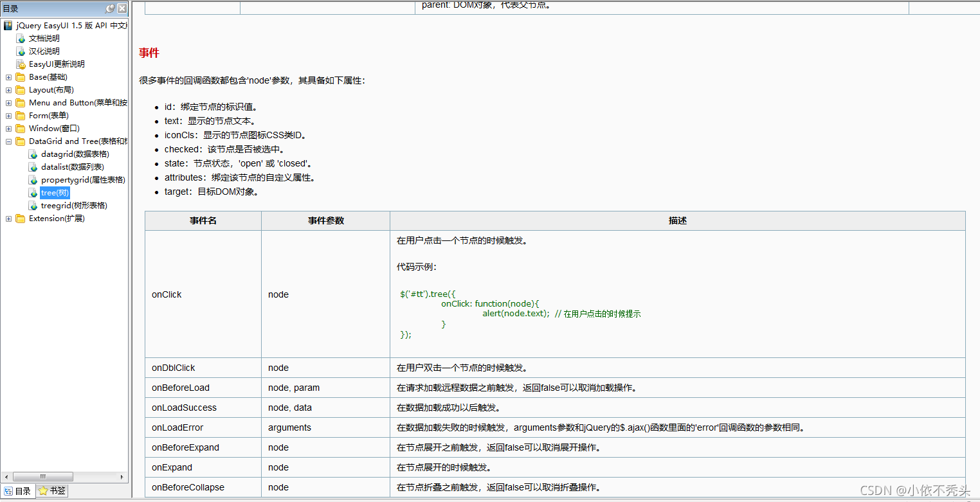Expand the Base(基础) node
Screen dimensions: 980x502
(x=8, y=76)
